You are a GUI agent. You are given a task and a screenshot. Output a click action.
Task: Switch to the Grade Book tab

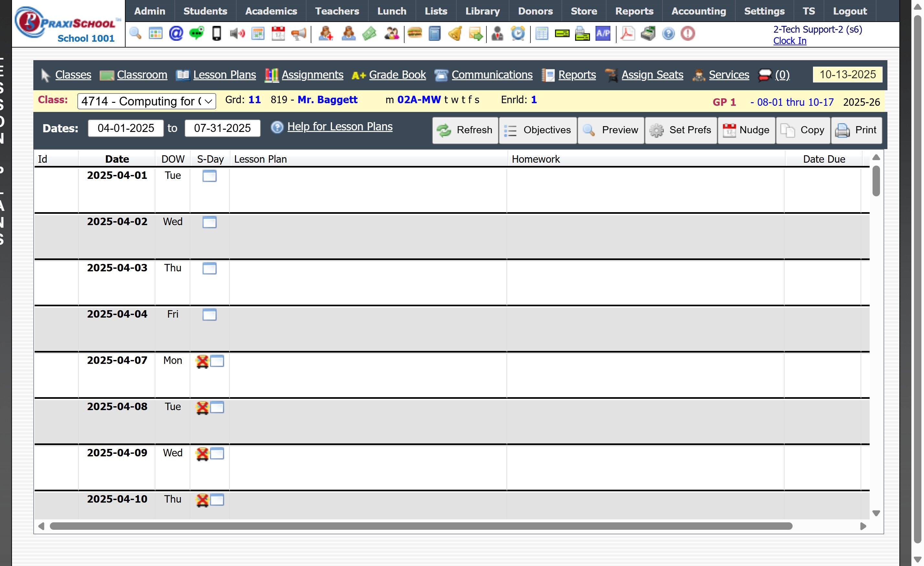pyautogui.click(x=397, y=75)
